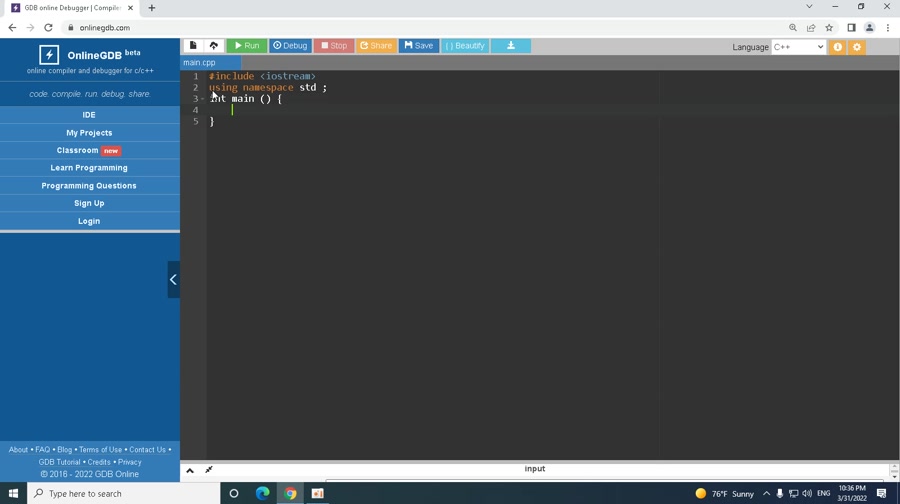This screenshot has width=900, height=504.
Task: Click the 76°F Sunny weather widget
Action: (724, 494)
